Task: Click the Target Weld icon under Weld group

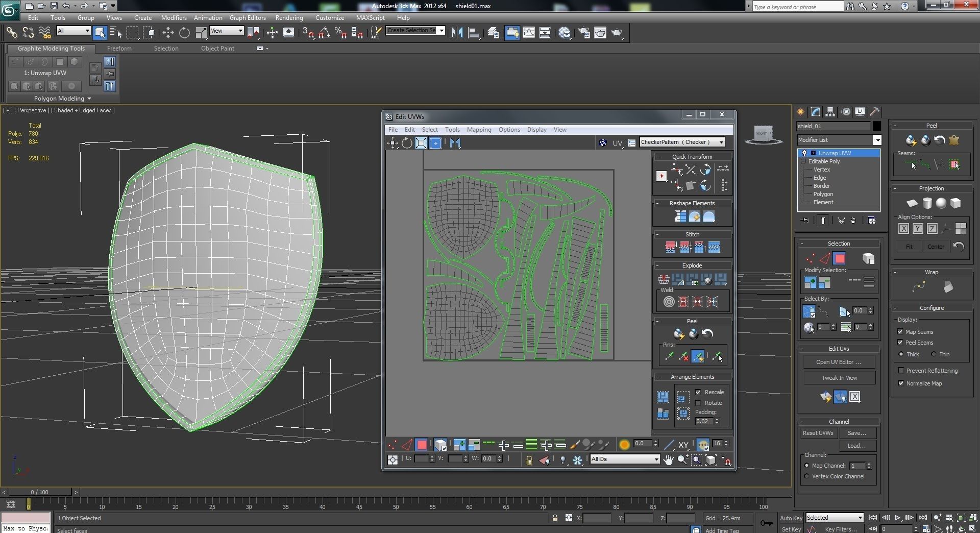Action: (x=669, y=302)
